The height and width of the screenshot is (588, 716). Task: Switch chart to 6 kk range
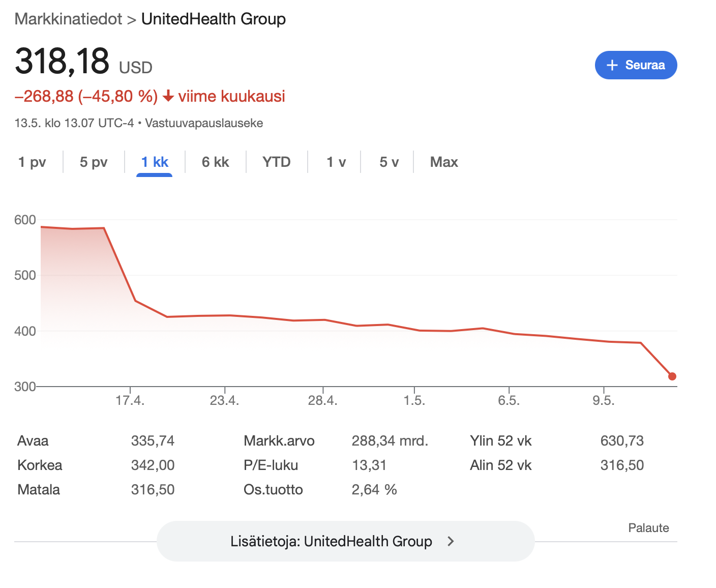point(216,162)
